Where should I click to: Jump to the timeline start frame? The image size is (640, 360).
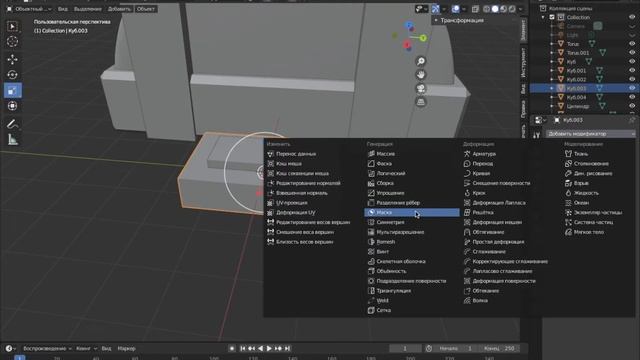(242, 349)
